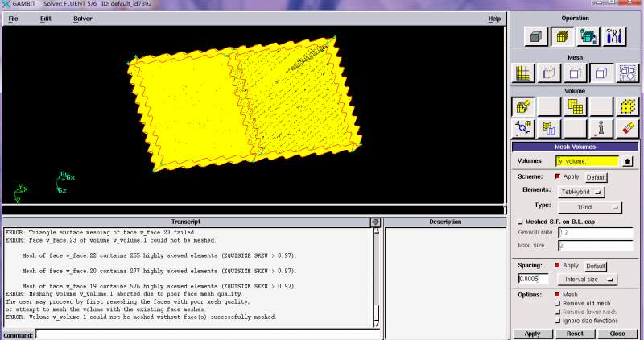Click the 'Transcript' header label
The height and width of the screenshot is (340, 644).
coord(186,222)
